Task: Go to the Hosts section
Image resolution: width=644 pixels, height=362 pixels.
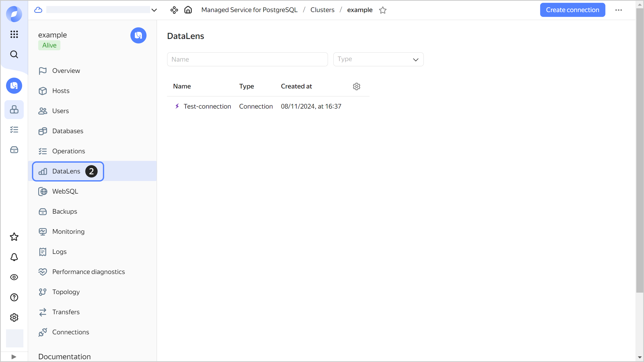Action: [x=61, y=91]
